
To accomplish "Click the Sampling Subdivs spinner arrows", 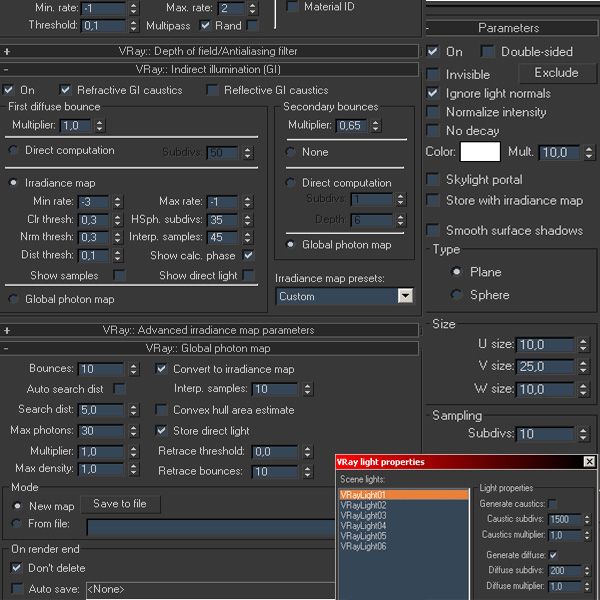I will 583,434.
